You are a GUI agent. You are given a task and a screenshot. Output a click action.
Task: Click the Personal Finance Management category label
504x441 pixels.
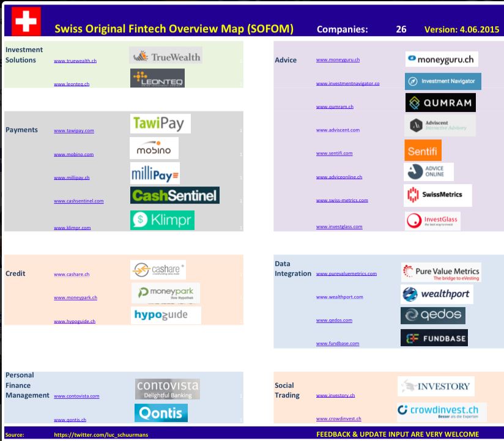(28, 385)
